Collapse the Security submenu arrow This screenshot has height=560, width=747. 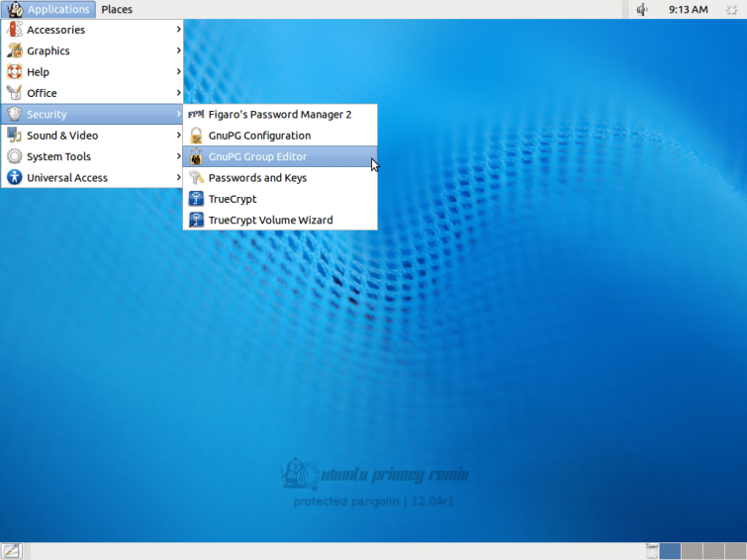pos(179,114)
